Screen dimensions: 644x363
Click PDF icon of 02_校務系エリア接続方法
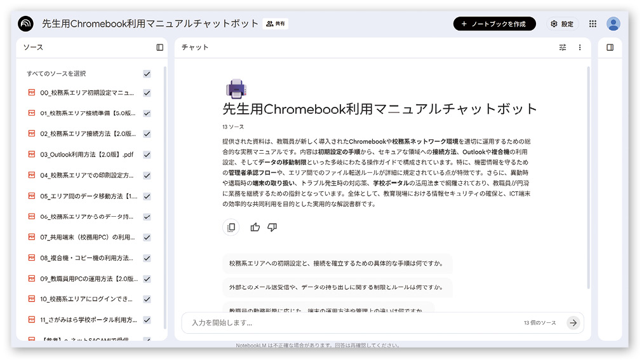coord(32,134)
